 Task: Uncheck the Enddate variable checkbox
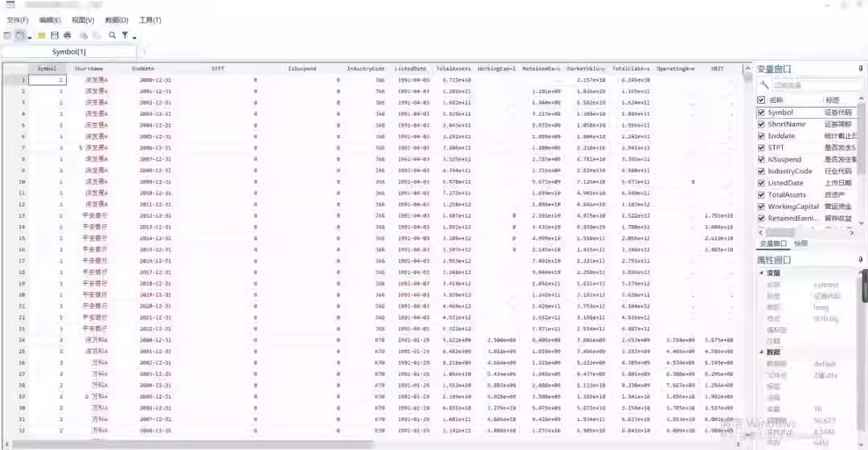[760, 136]
